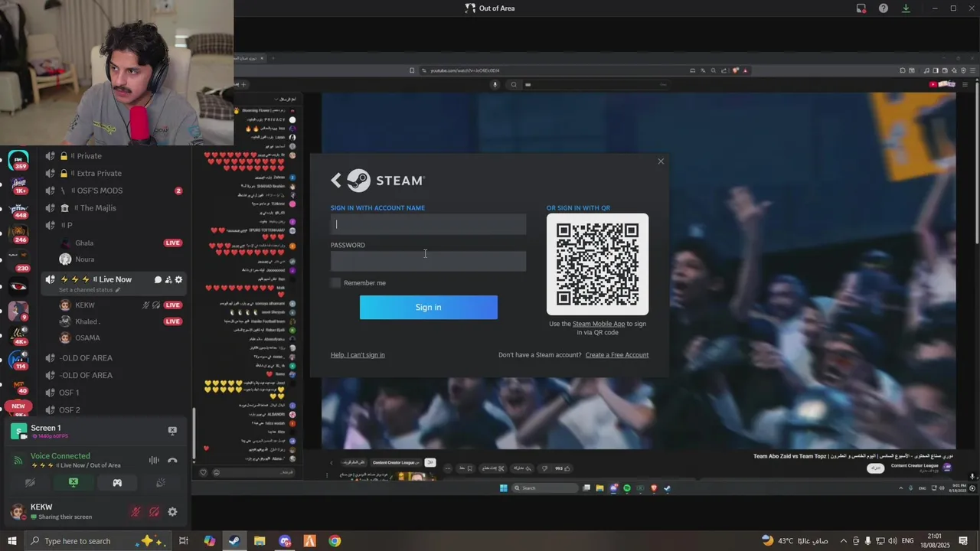The height and width of the screenshot is (551, 980).
Task: Join The Majlis voice channel
Action: [x=115, y=208]
